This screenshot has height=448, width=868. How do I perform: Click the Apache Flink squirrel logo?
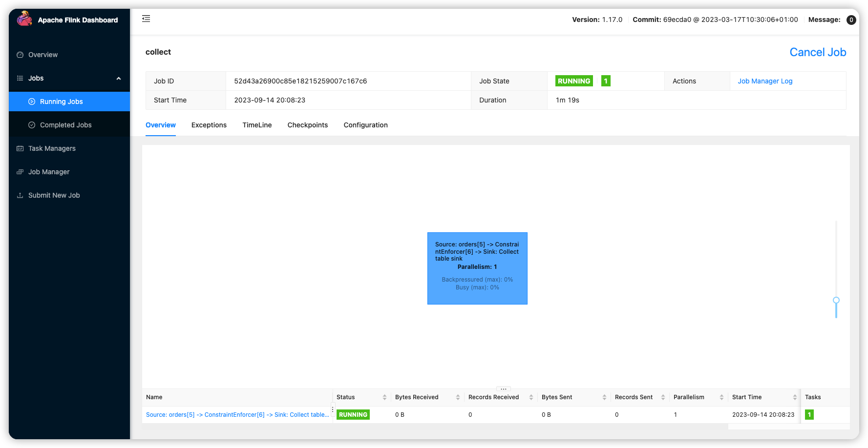point(24,19)
